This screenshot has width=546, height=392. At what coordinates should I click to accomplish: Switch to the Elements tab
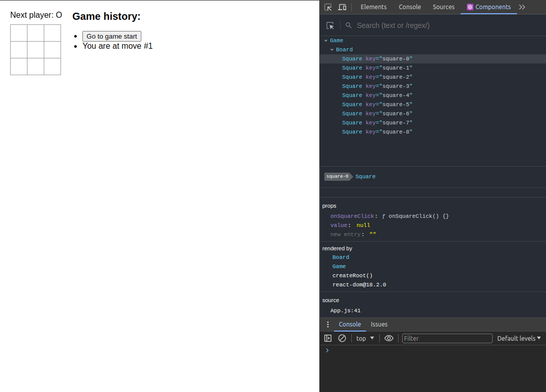[x=373, y=7]
